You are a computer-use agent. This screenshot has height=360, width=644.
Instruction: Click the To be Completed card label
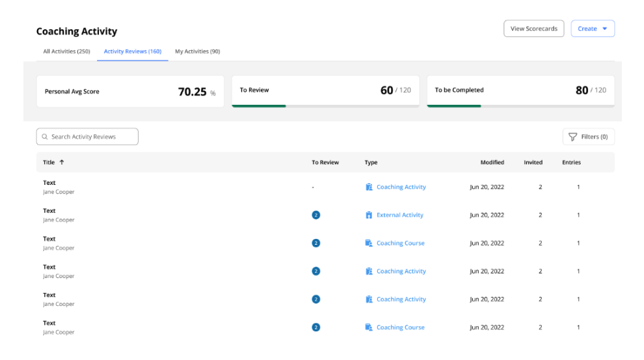[x=459, y=90]
